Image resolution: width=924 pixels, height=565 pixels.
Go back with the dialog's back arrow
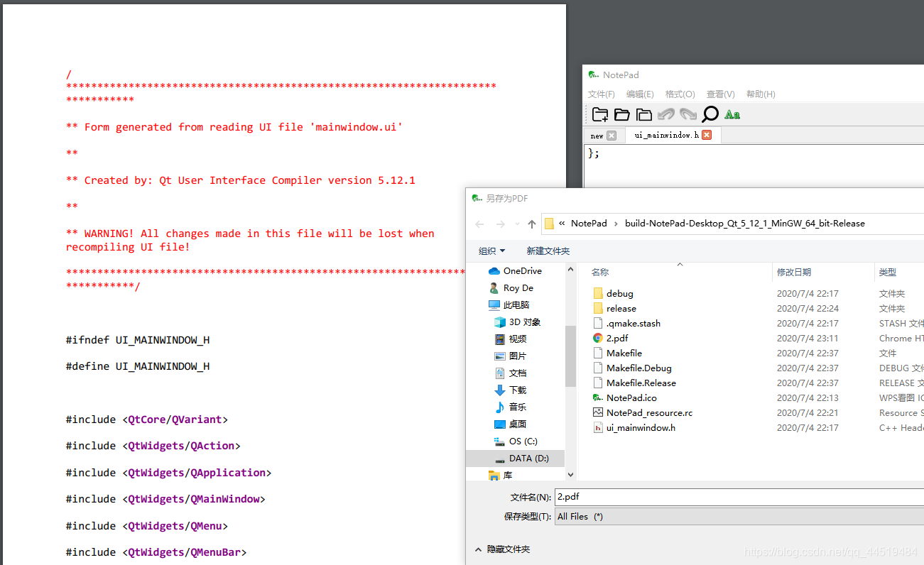point(479,224)
